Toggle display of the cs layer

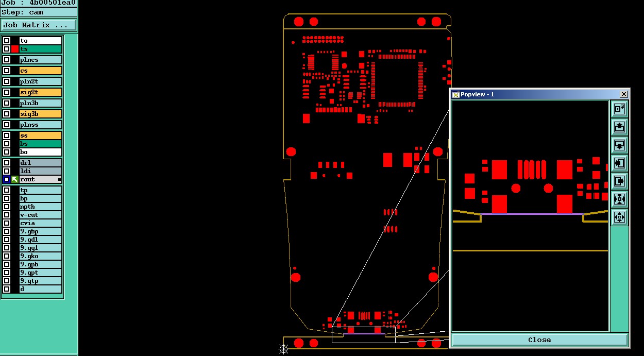point(7,71)
